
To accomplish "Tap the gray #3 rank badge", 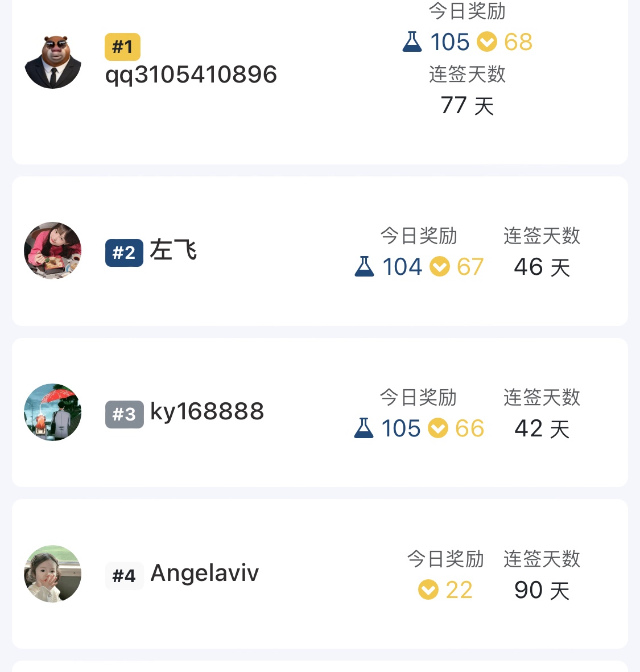I will click(124, 414).
